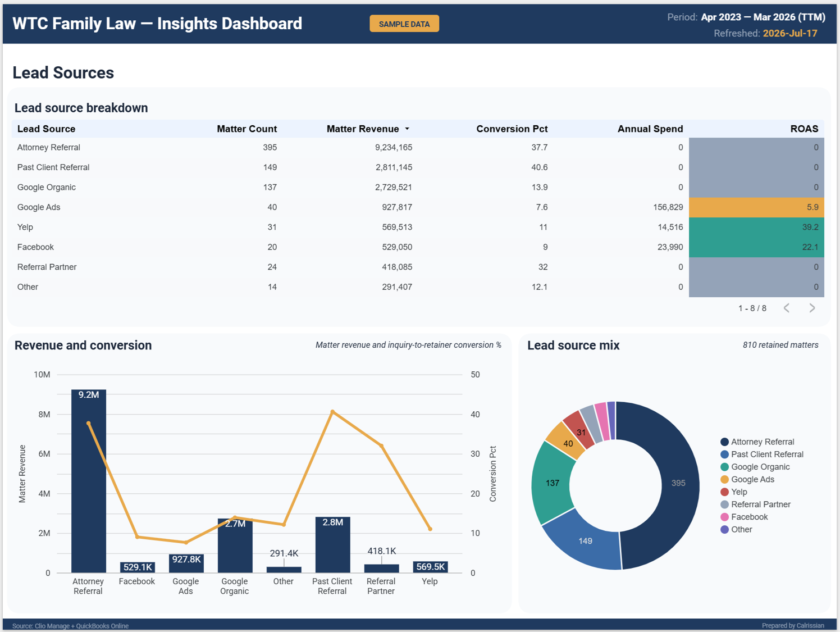Click the previous page arrow in table pagination
Screen dimensions: 840x632
(787, 308)
